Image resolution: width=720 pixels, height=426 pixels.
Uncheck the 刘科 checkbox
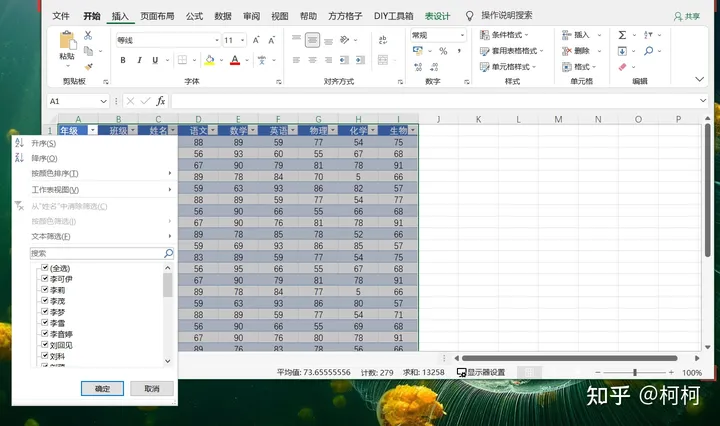(x=45, y=355)
